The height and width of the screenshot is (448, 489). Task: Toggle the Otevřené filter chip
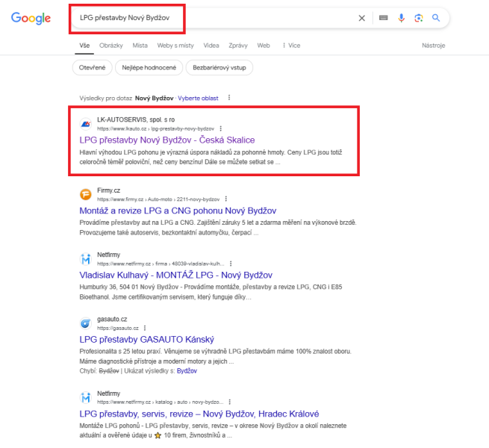[92, 68]
